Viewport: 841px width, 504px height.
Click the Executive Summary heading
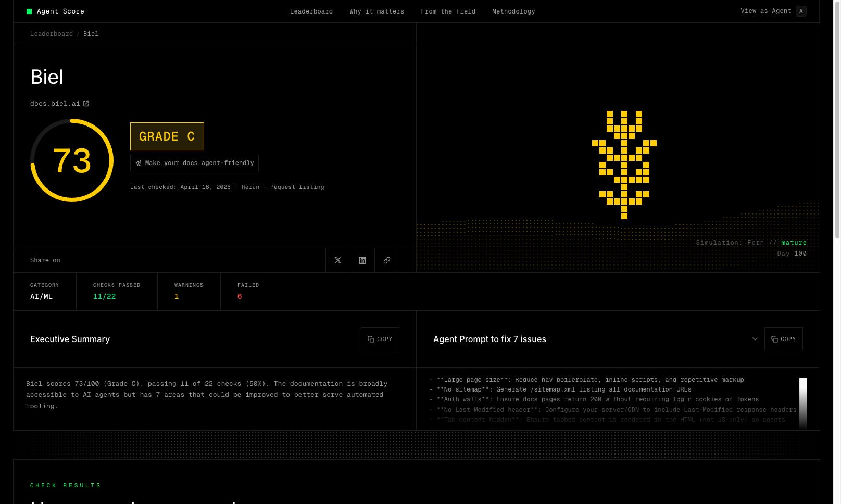(x=70, y=339)
